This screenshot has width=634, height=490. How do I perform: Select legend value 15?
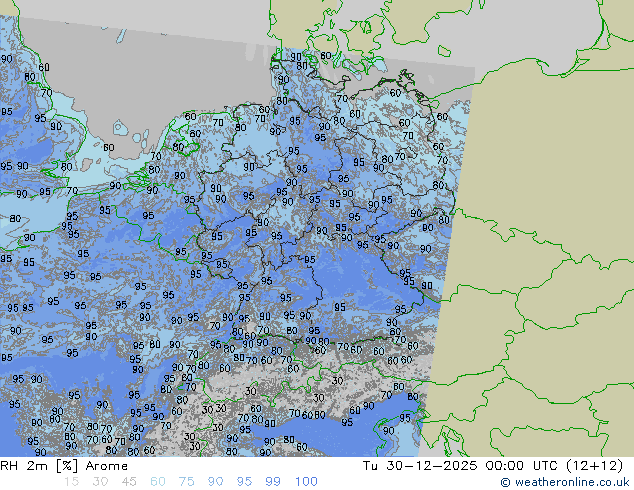tap(71, 482)
